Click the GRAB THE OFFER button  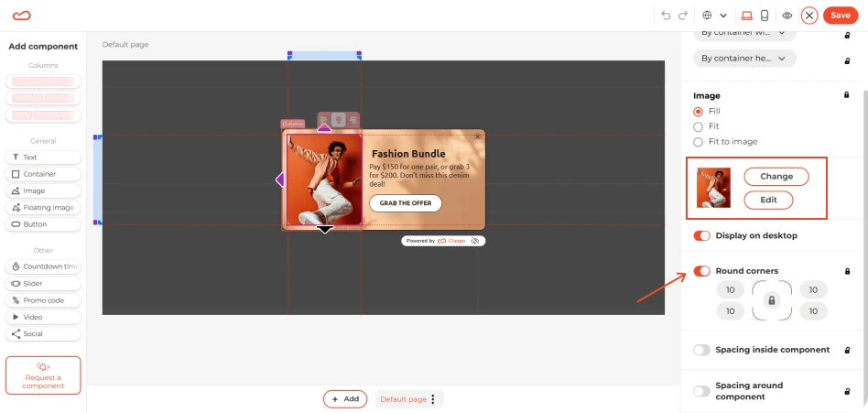point(406,203)
